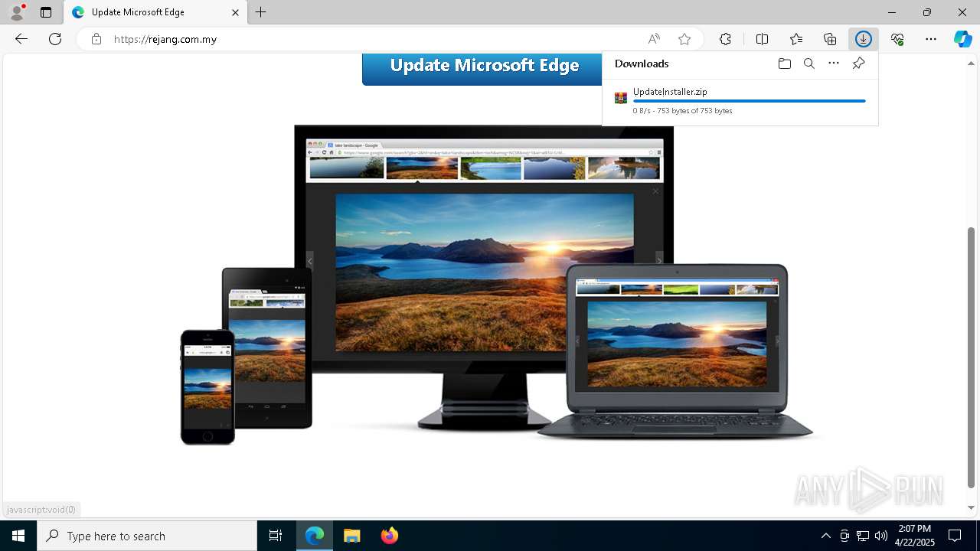Image resolution: width=980 pixels, height=551 pixels.
Task: Open Collections icon
Action: click(x=830, y=39)
